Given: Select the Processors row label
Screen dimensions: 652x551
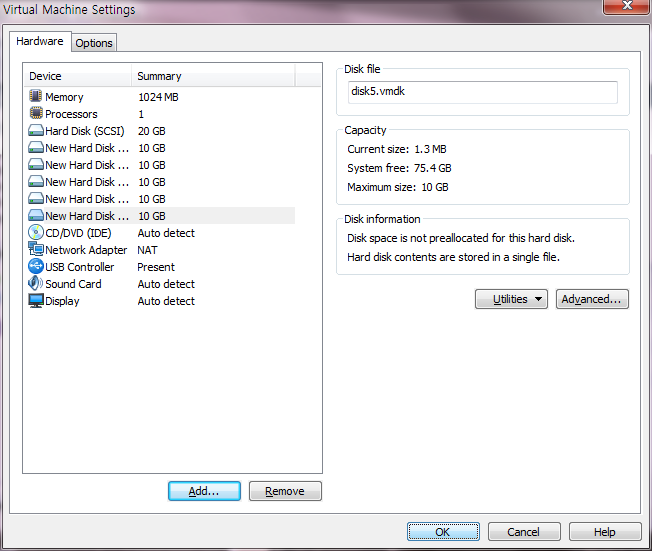Looking at the screenshot, I should (71, 114).
